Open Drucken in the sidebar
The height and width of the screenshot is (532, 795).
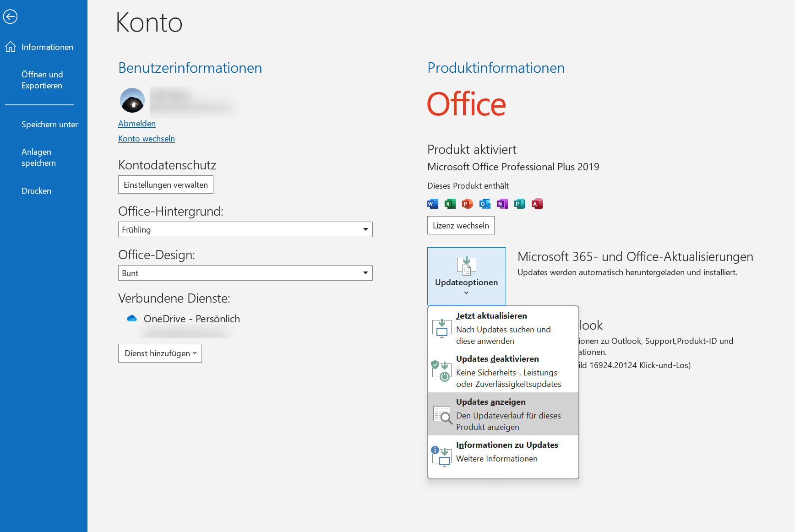point(36,191)
